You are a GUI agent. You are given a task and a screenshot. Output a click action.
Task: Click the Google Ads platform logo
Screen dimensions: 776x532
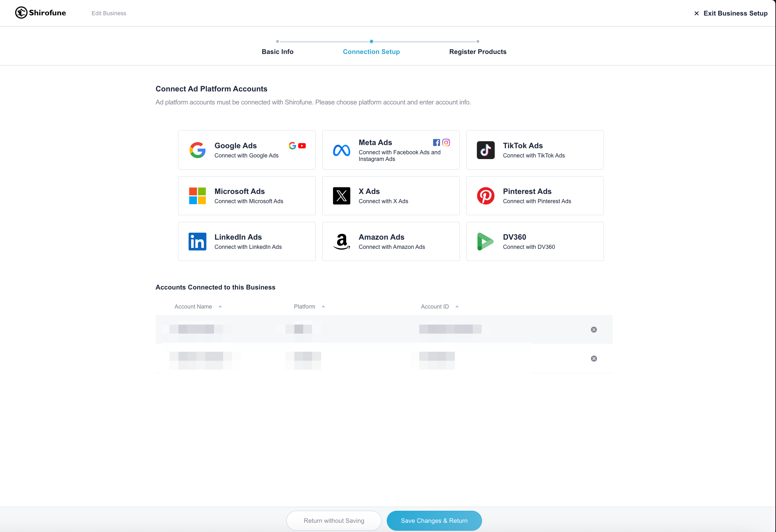pyautogui.click(x=197, y=150)
